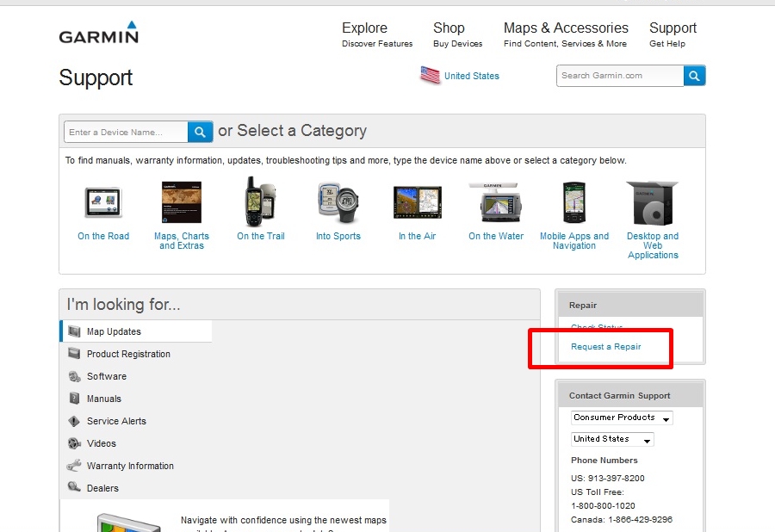Click the Into Sports text link

(x=338, y=236)
